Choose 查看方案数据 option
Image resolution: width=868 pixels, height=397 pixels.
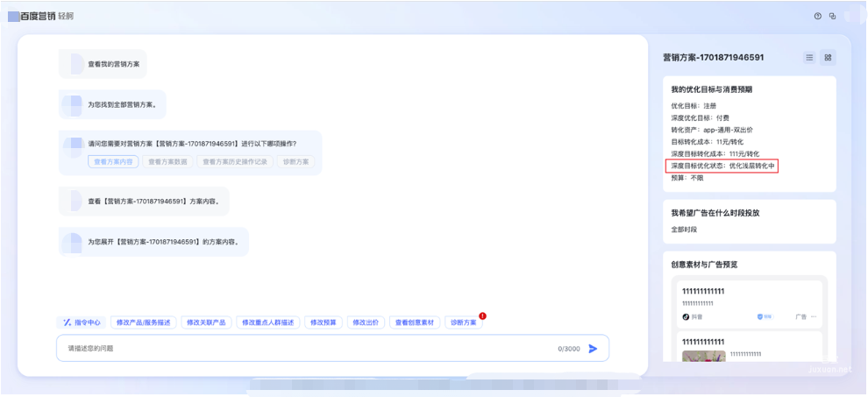[167, 162]
